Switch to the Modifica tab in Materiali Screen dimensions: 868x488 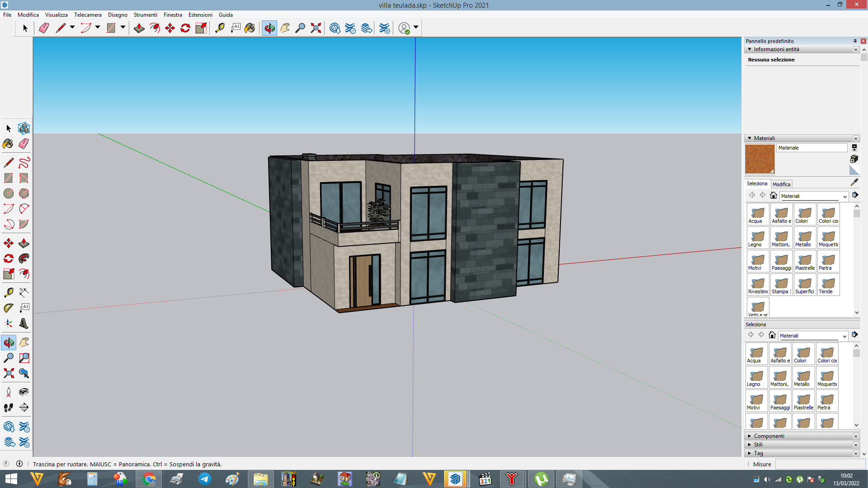tap(781, 184)
